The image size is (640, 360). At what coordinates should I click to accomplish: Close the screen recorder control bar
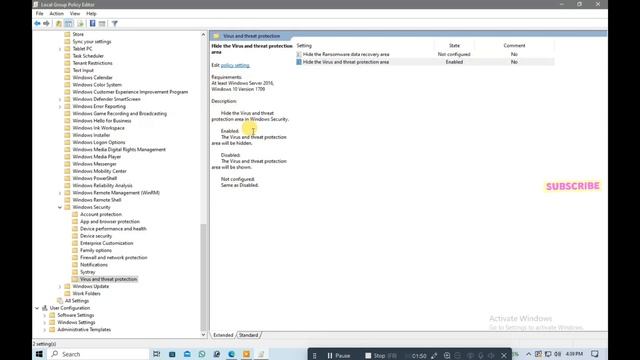(504, 356)
